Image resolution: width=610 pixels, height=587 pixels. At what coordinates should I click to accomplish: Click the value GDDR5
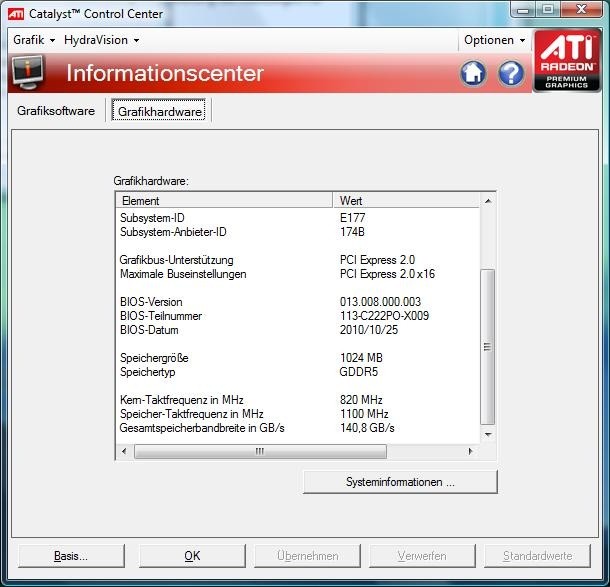point(359,372)
